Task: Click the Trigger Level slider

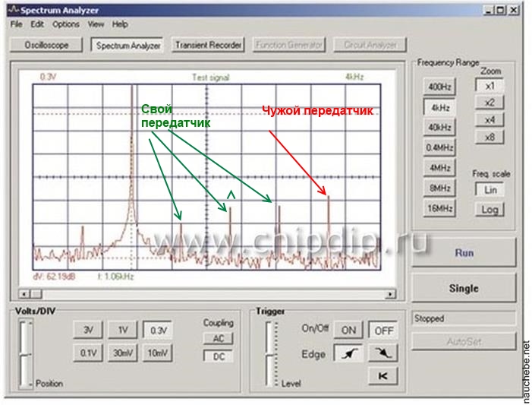Action: 272,355
